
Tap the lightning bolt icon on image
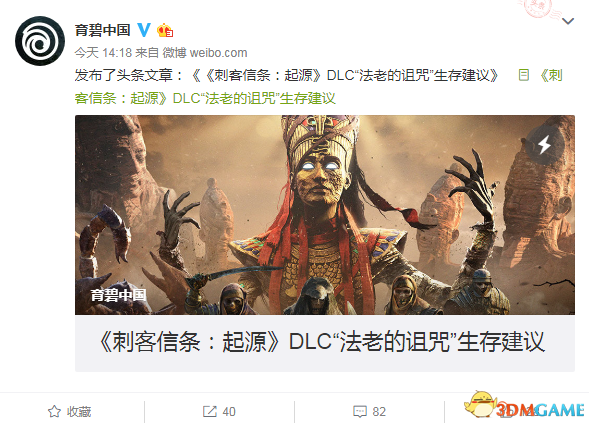(544, 145)
